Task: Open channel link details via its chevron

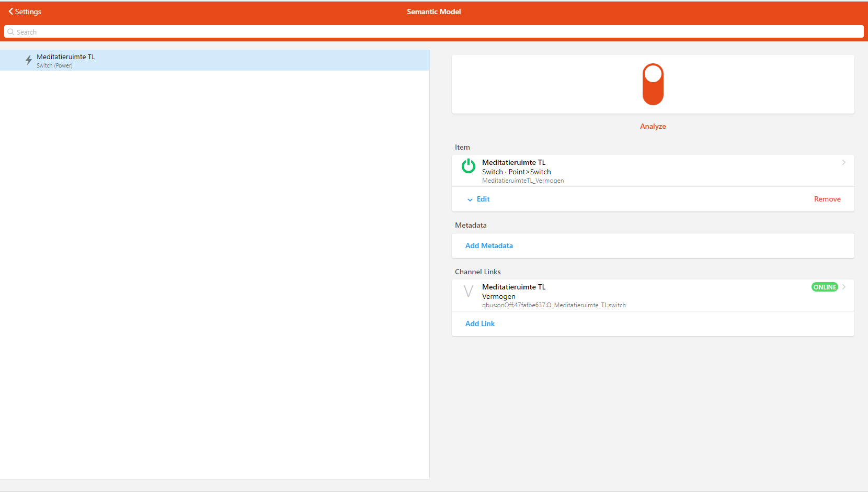Action: point(843,287)
